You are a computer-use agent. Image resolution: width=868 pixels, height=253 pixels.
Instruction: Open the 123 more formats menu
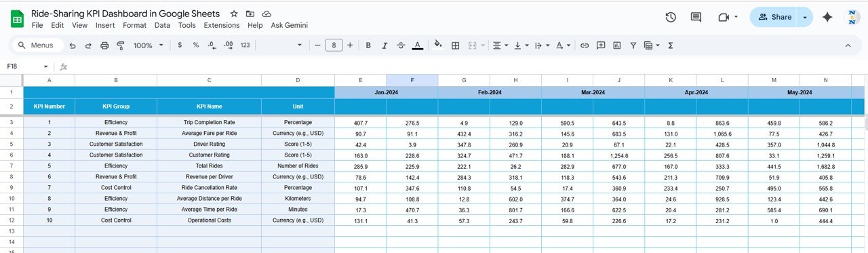pyautogui.click(x=245, y=45)
